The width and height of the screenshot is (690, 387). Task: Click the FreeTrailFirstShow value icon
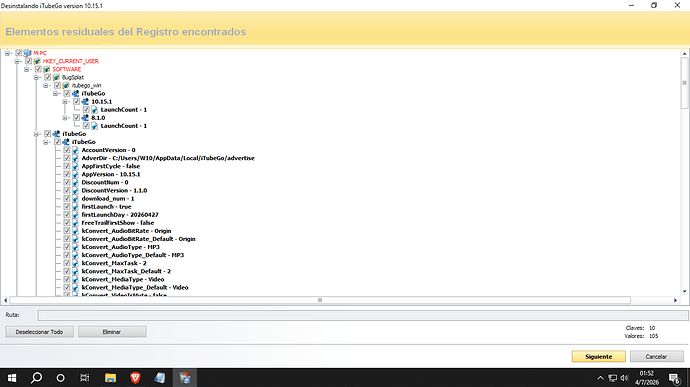pyautogui.click(x=76, y=222)
